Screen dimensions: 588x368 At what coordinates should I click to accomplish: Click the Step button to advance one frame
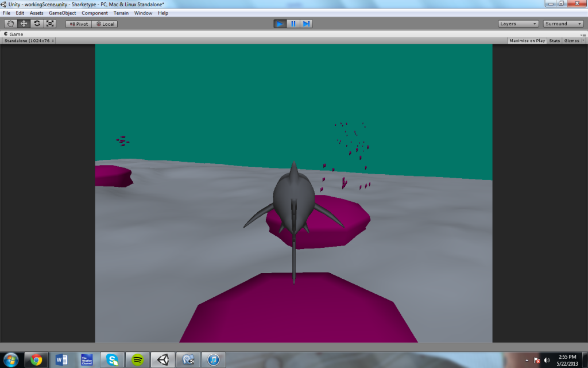coord(307,24)
